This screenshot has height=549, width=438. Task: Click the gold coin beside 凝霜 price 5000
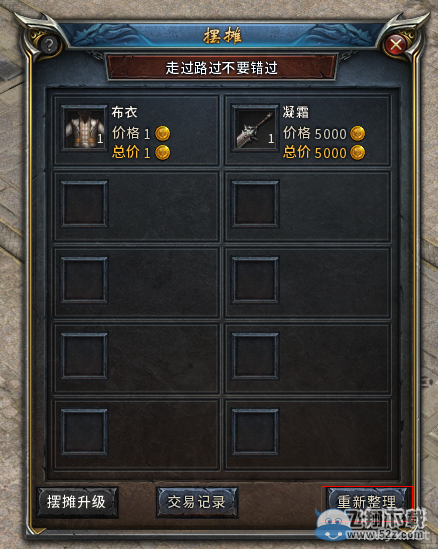pos(357,133)
